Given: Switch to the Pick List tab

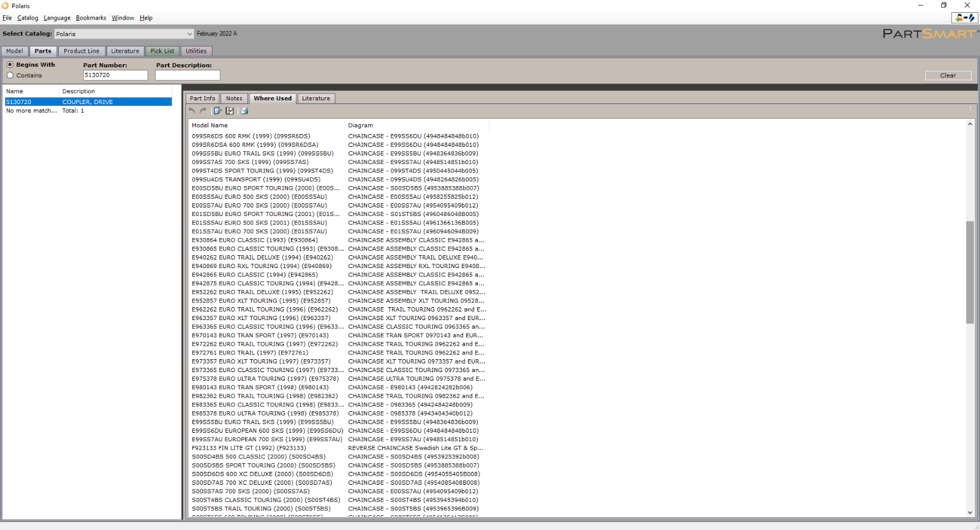Looking at the screenshot, I should click(x=162, y=51).
